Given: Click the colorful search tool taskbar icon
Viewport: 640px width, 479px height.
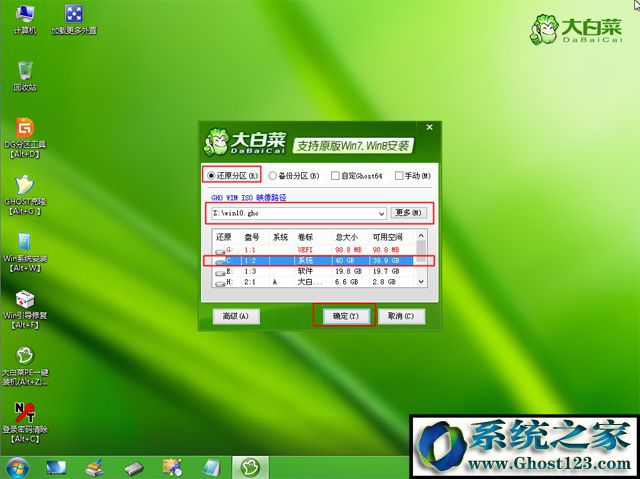Looking at the screenshot, I should pos(173,468).
